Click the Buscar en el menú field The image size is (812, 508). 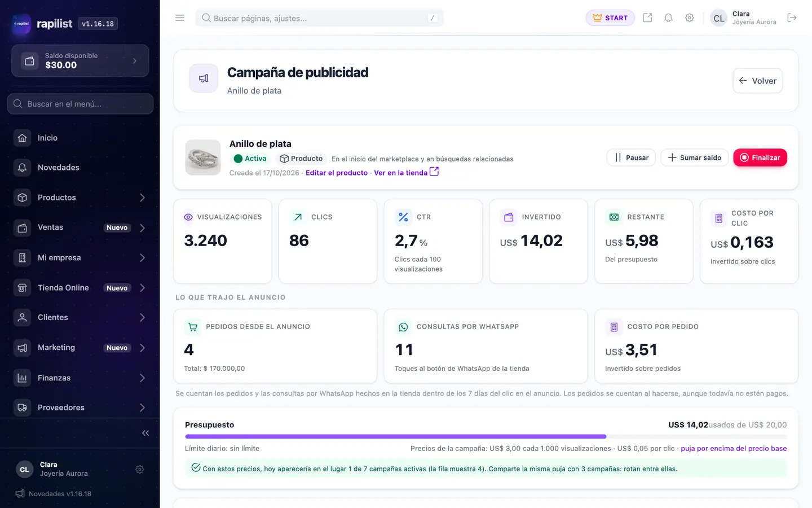click(x=80, y=104)
